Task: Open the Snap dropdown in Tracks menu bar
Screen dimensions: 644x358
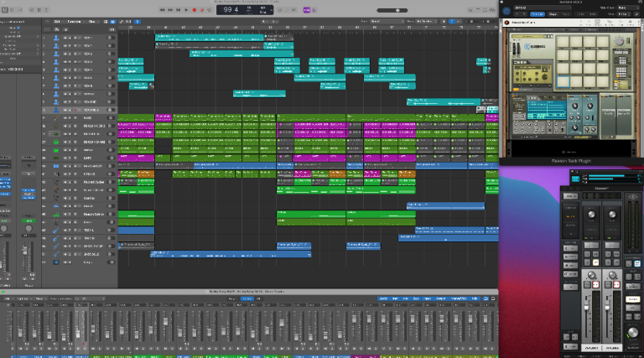Action: (x=387, y=21)
